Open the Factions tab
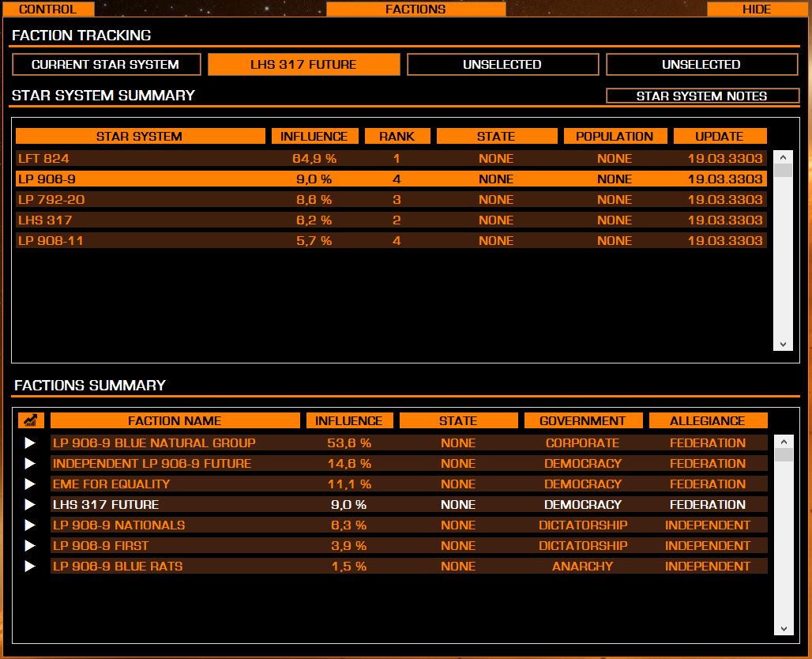 click(415, 9)
